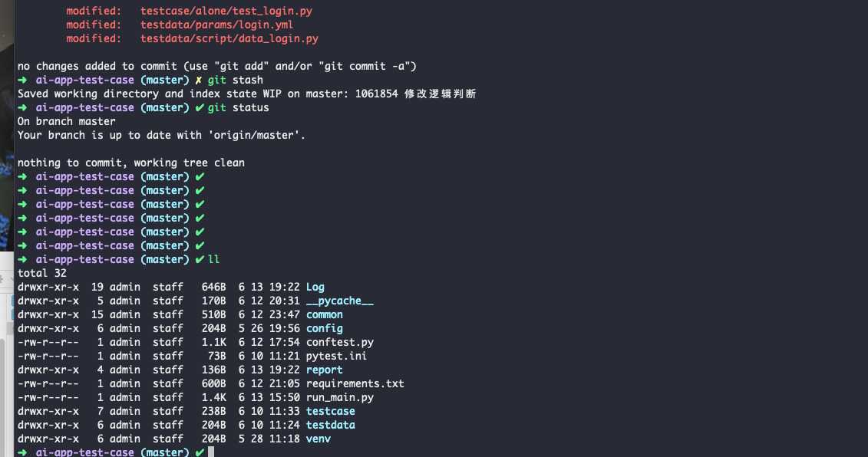Select the __pycache__ directory entry
Viewport: 868px width, 457px height.
click(340, 301)
